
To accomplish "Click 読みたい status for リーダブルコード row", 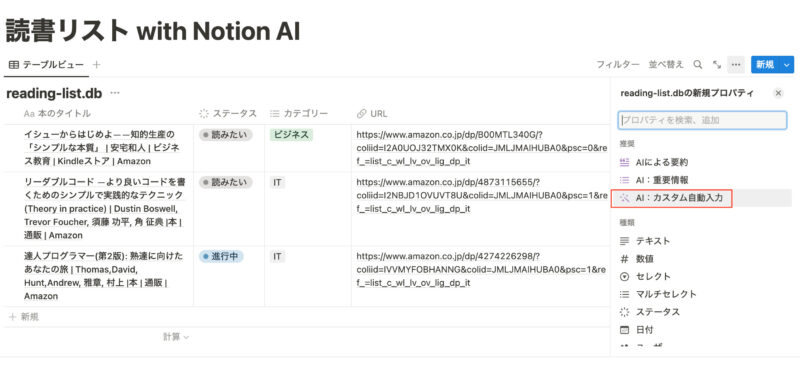I will click(226, 182).
